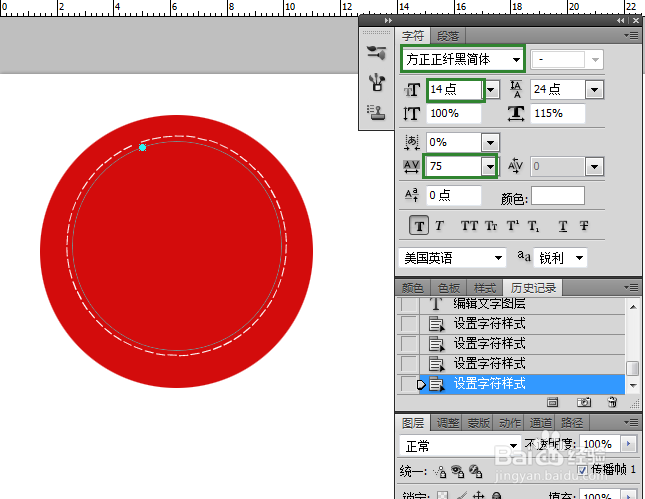This screenshot has height=499, width=645.
Task: Switch to the 字符 tab
Action: coord(413,36)
